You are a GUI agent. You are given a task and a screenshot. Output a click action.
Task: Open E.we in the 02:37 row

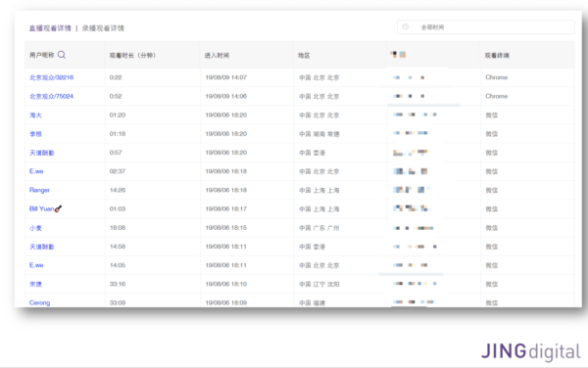coord(36,171)
